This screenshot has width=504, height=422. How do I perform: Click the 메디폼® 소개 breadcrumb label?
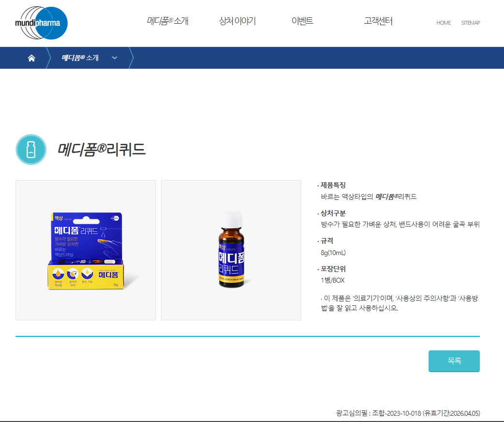tap(80, 58)
